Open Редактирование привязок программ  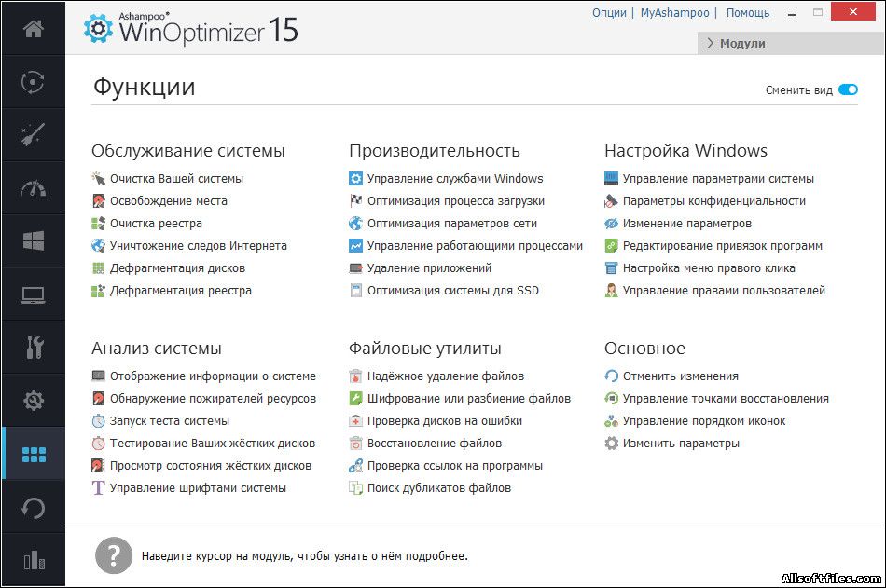[722, 246]
